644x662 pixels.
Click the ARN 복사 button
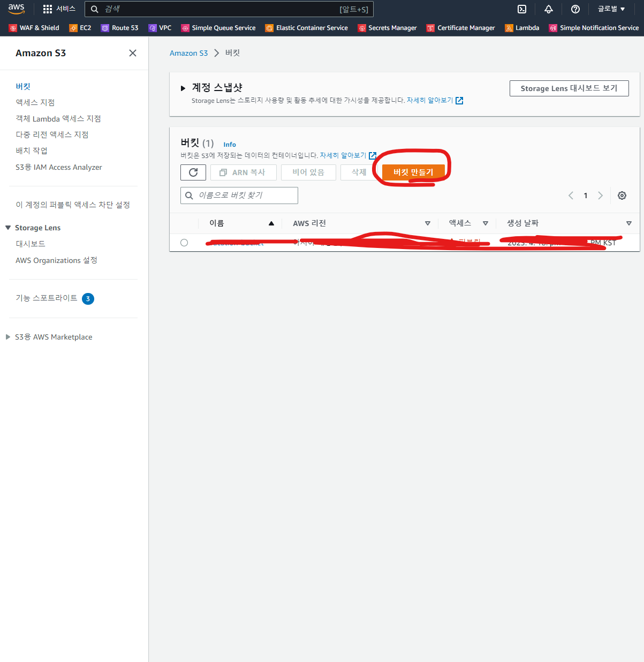click(x=243, y=172)
